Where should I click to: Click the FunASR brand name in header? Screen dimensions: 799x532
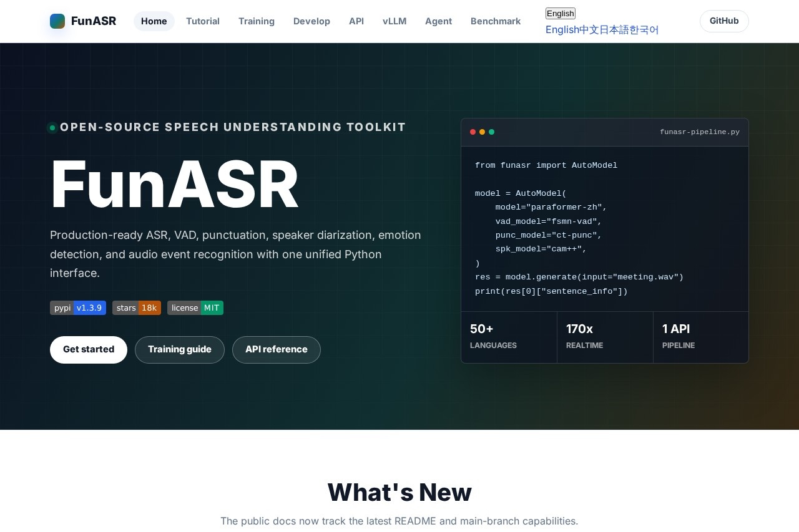click(94, 21)
